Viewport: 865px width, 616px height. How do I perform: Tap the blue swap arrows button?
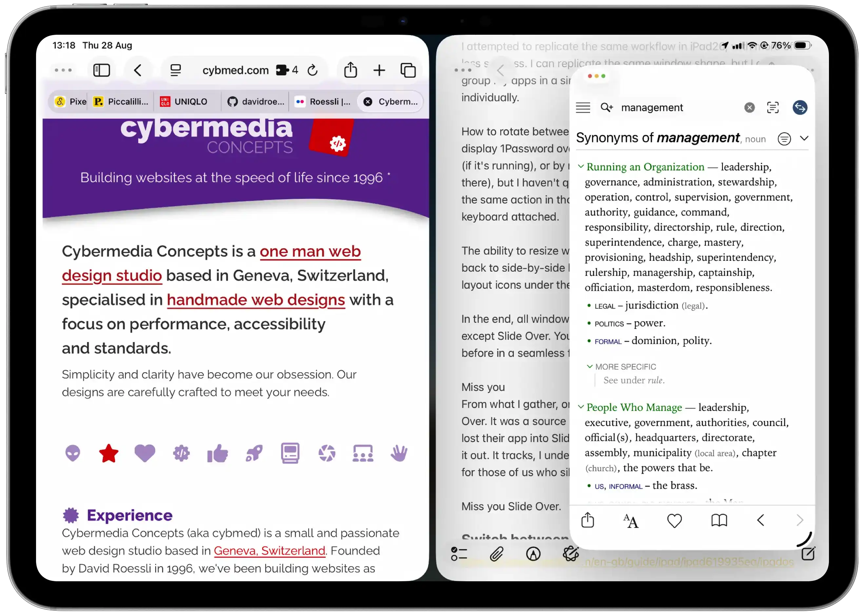click(800, 108)
